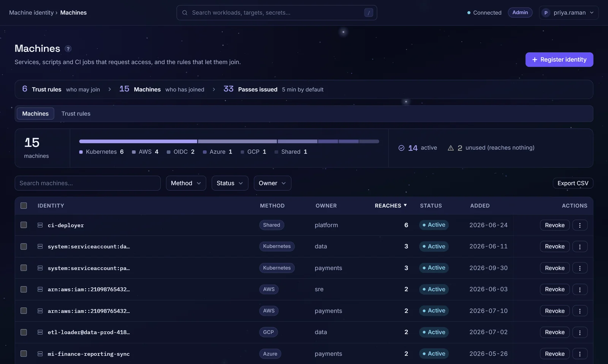Viewport: 608px width, 364px height.
Task: Open the Status filter dropdown
Action: 230,183
